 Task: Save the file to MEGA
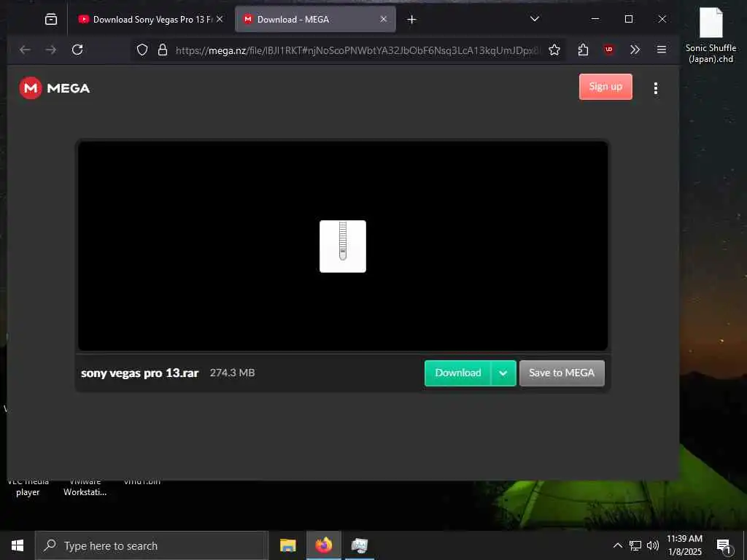click(562, 373)
